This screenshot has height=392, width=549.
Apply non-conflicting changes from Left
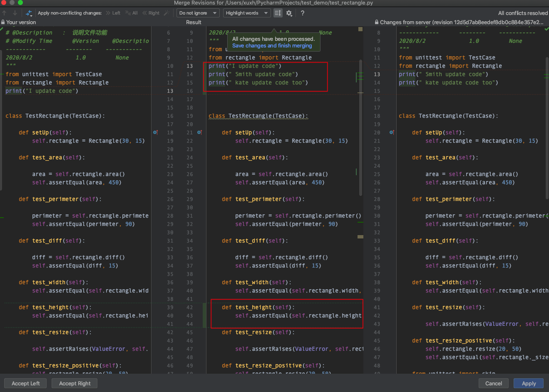tap(113, 13)
